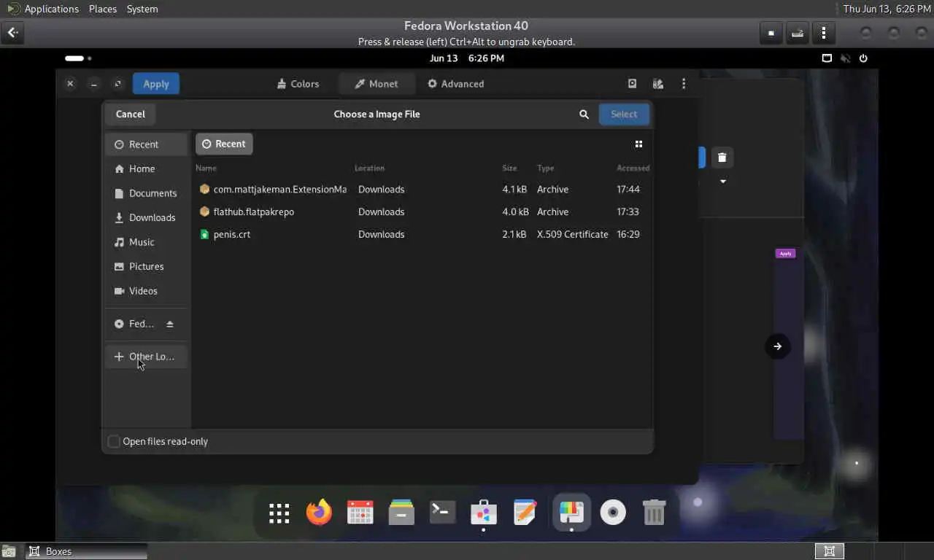Viewport: 934px width, 560px height.
Task: Select the com.mattjakeman.ExtensionMa file
Action: tap(423, 189)
